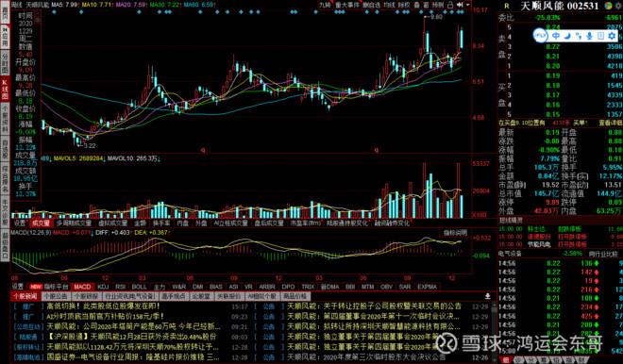Select the BOLL indicator tab
The image size is (623, 364).
click(x=139, y=286)
